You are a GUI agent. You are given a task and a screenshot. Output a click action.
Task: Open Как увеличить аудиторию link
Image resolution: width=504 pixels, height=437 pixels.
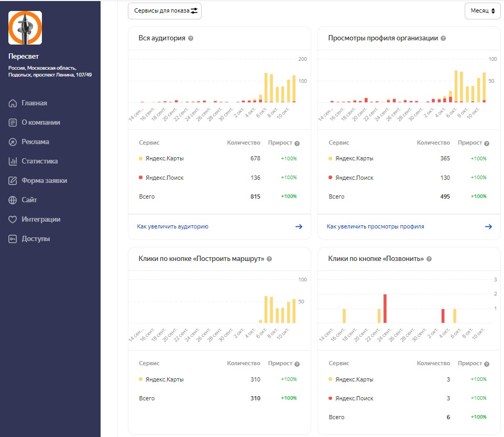click(173, 226)
